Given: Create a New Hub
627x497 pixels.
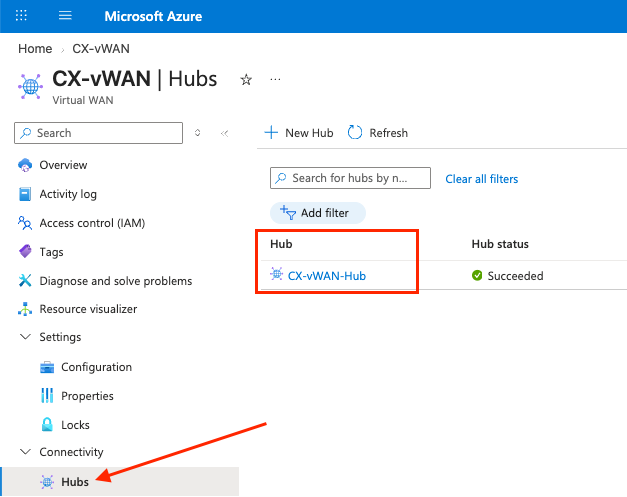Looking at the screenshot, I should point(299,133).
